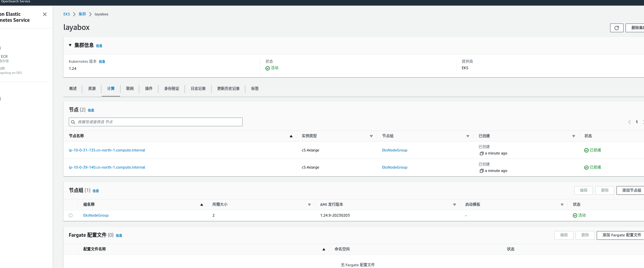Open the 更新历史记录 tab
Image resolution: width=644 pixels, height=268 pixels.
point(228,89)
